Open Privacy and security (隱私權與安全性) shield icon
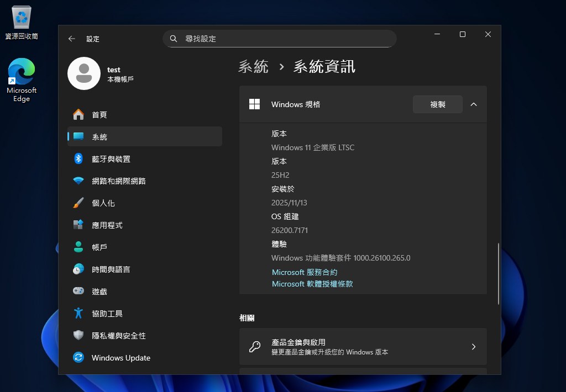Viewport: 566px width, 392px height. [78, 336]
